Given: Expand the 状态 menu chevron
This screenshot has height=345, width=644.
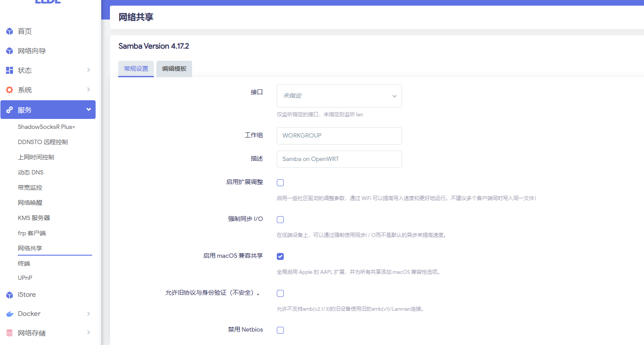Looking at the screenshot, I should pyautogui.click(x=89, y=70).
